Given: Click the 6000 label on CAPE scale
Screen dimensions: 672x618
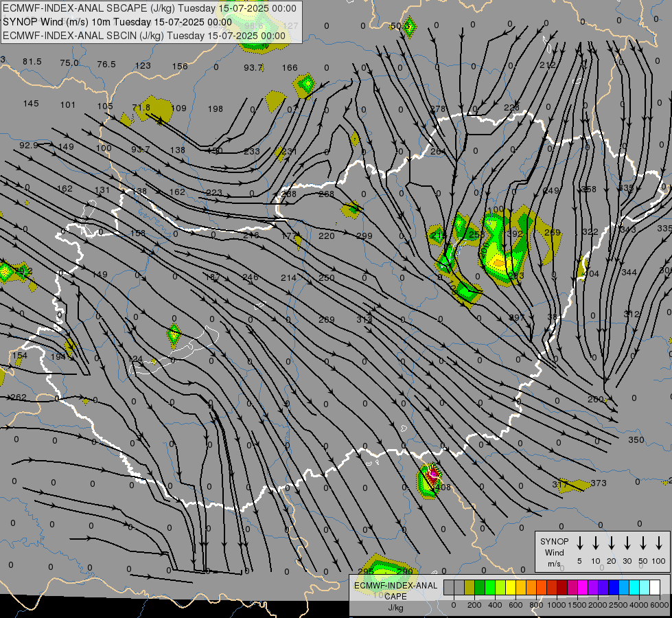Looking at the screenshot, I should click(x=660, y=605).
